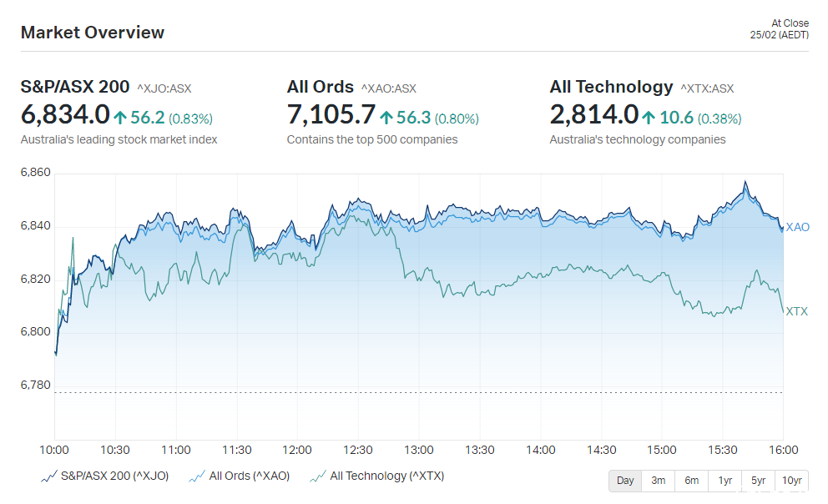This screenshot has height=504, width=828.
Task: Click the up arrow next to 10.6
Action: click(649, 117)
